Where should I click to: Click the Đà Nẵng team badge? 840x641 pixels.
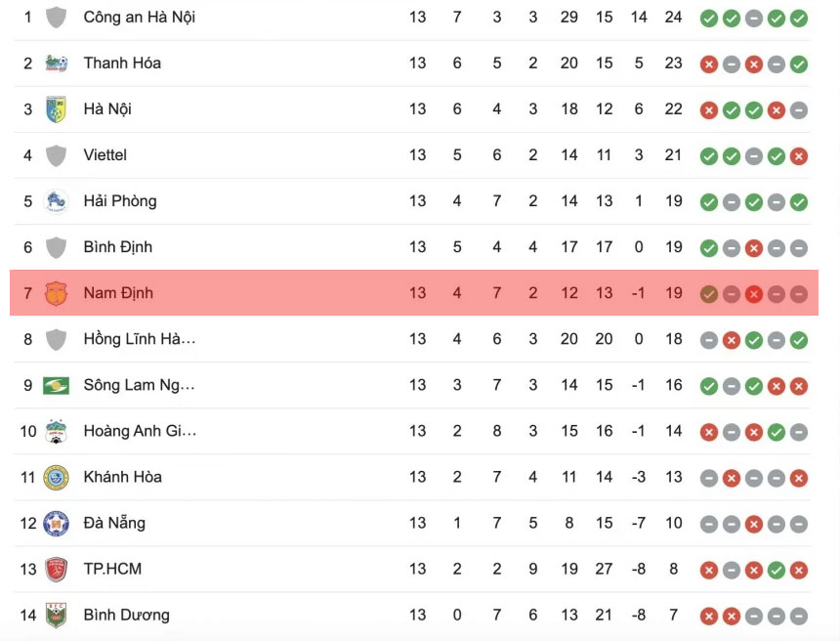tap(57, 523)
